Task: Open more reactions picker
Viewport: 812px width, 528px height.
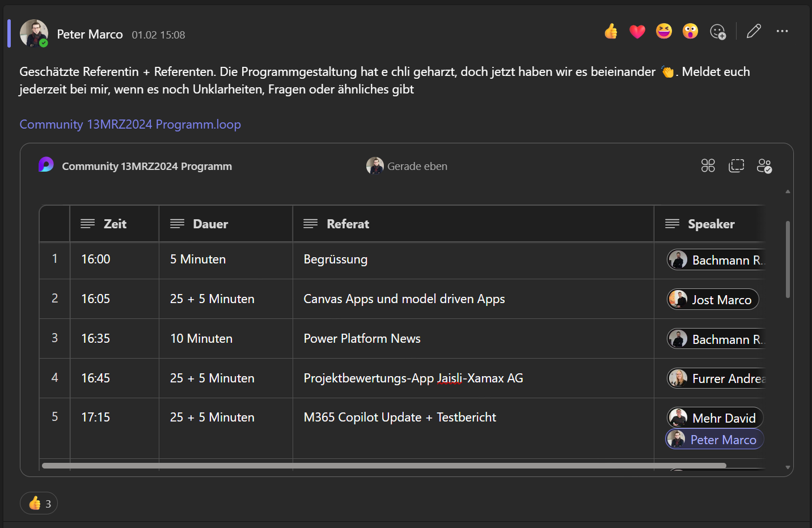Action: click(718, 32)
